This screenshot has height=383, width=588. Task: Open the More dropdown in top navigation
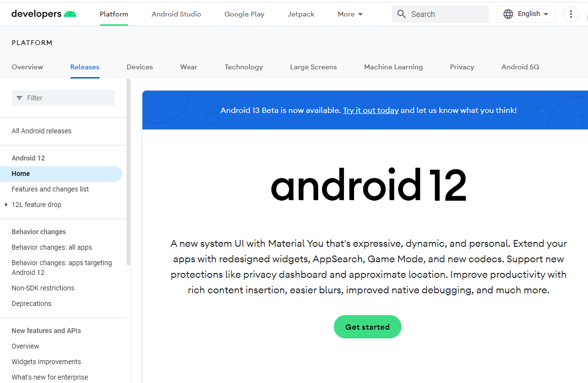[x=350, y=14]
